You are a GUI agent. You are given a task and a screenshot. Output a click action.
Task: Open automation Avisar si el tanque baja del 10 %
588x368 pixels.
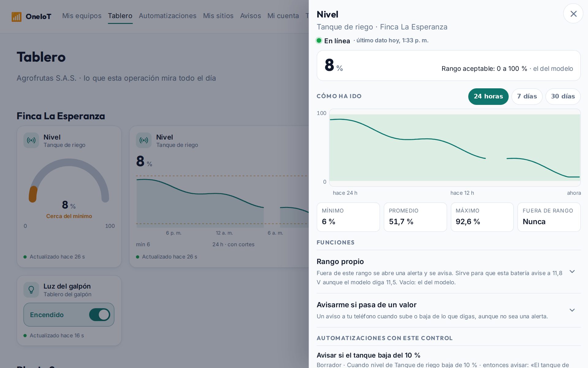448,359
